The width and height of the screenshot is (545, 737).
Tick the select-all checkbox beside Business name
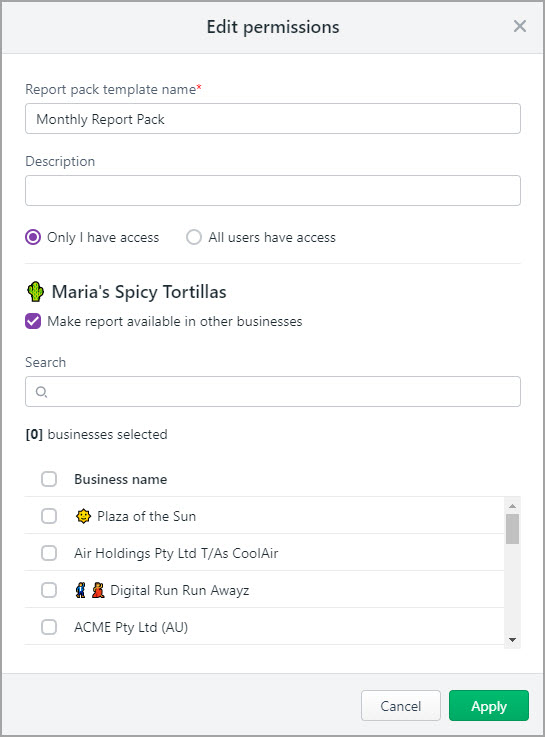coord(49,479)
